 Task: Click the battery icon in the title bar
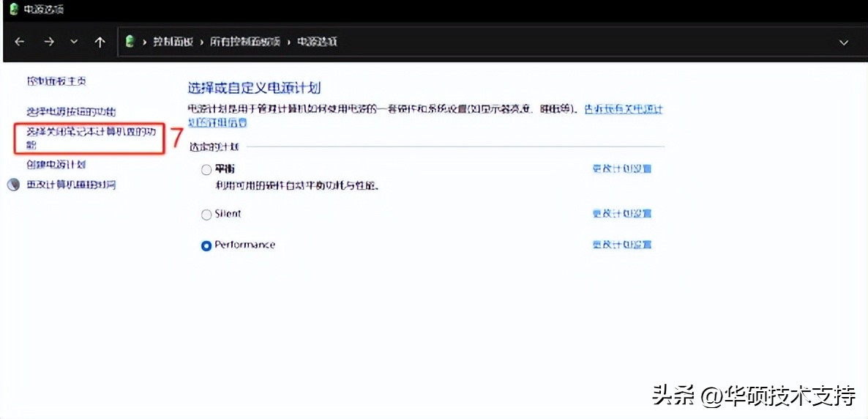pos(15,9)
